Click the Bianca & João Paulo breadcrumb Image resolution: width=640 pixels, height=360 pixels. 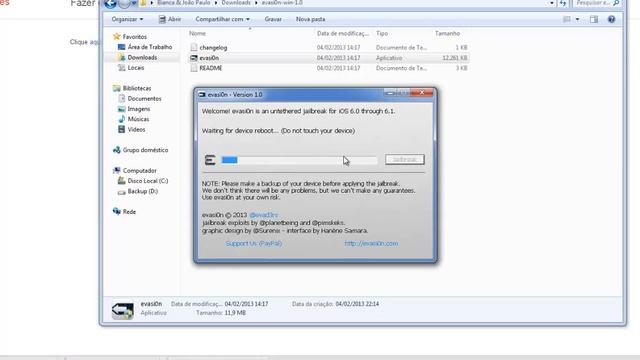(x=184, y=3)
